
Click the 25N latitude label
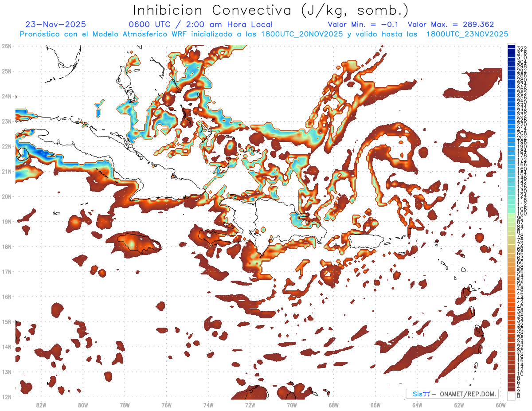7,71
